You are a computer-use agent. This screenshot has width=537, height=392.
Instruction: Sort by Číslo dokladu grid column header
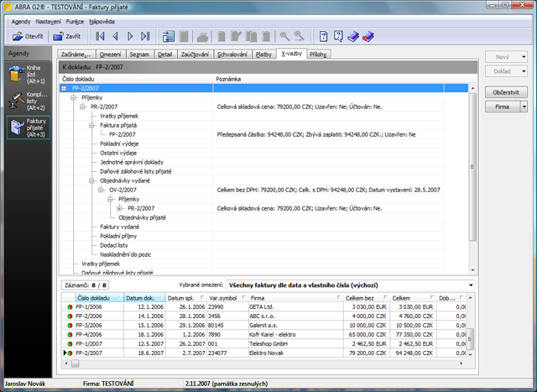coord(99,298)
